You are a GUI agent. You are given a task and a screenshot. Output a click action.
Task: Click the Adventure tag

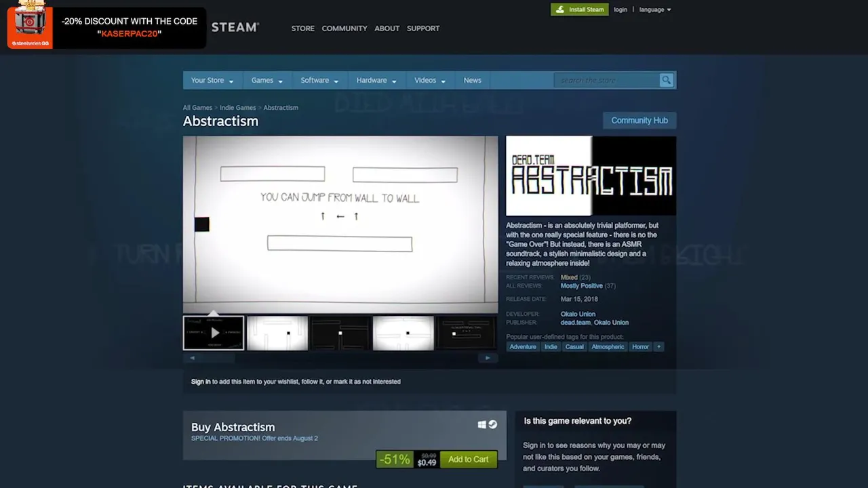click(523, 346)
